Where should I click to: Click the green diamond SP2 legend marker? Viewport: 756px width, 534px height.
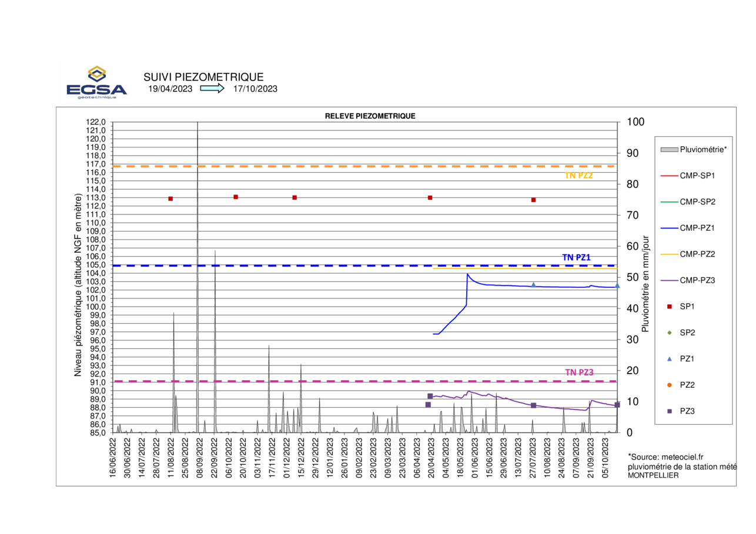coord(668,333)
